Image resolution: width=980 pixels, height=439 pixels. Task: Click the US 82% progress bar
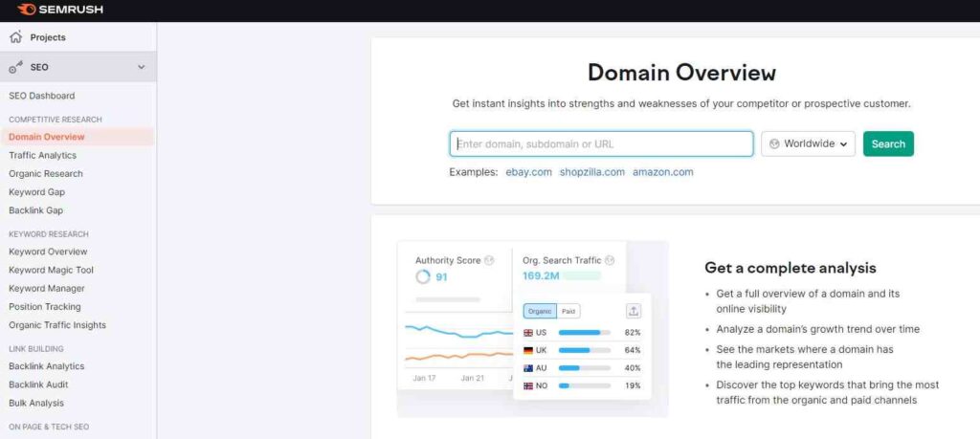585,333
